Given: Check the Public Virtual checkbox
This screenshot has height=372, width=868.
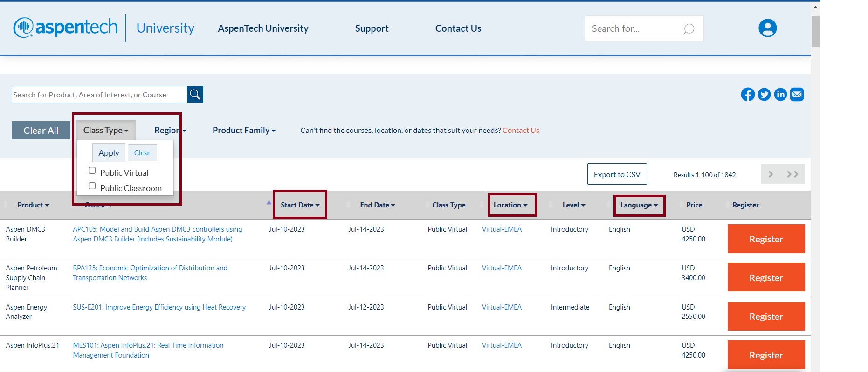Looking at the screenshot, I should click(x=92, y=171).
